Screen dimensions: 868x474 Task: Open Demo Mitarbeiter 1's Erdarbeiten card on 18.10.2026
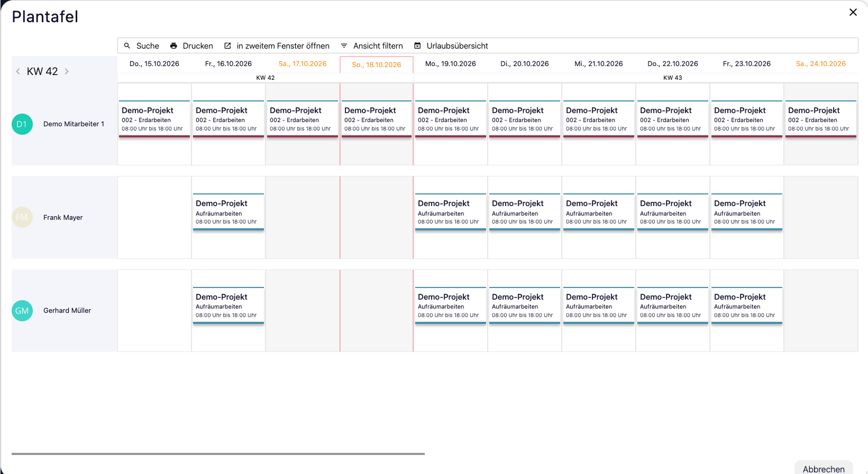tap(377, 119)
